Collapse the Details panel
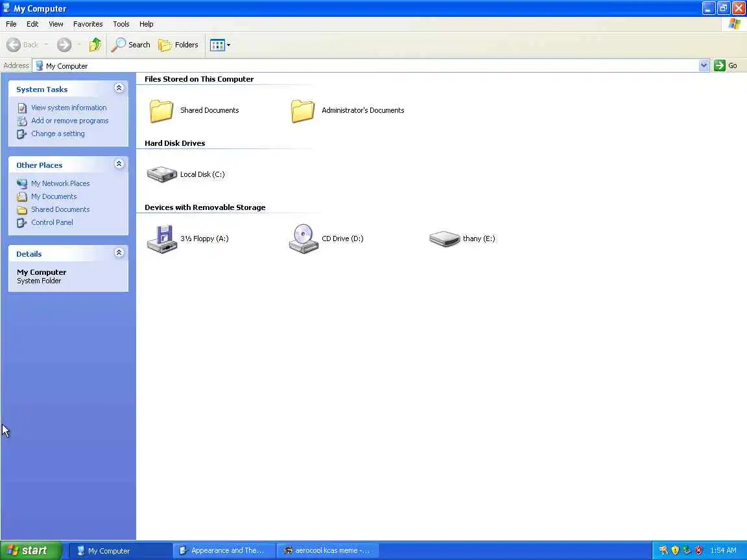This screenshot has width=747, height=560. 119,252
